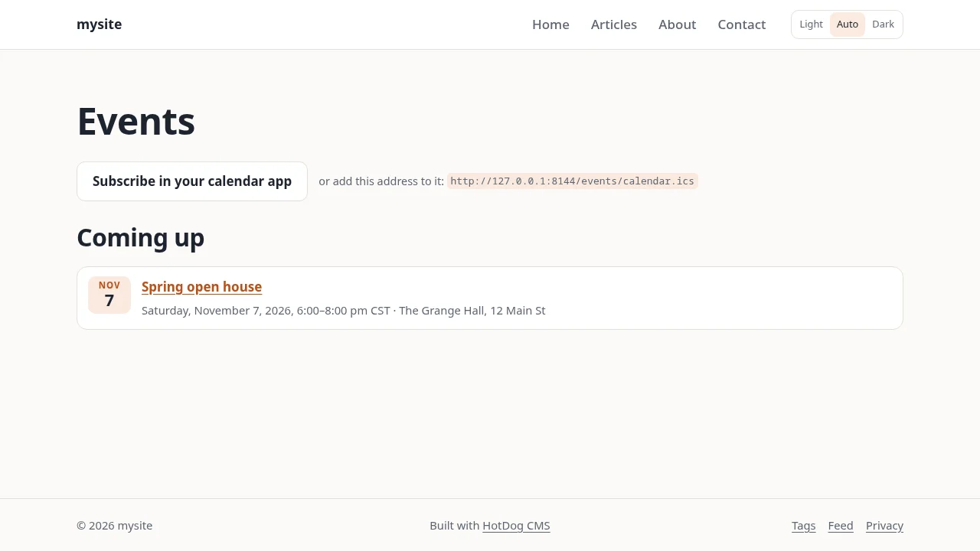Click the mysite logo in the header

pos(99,24)
